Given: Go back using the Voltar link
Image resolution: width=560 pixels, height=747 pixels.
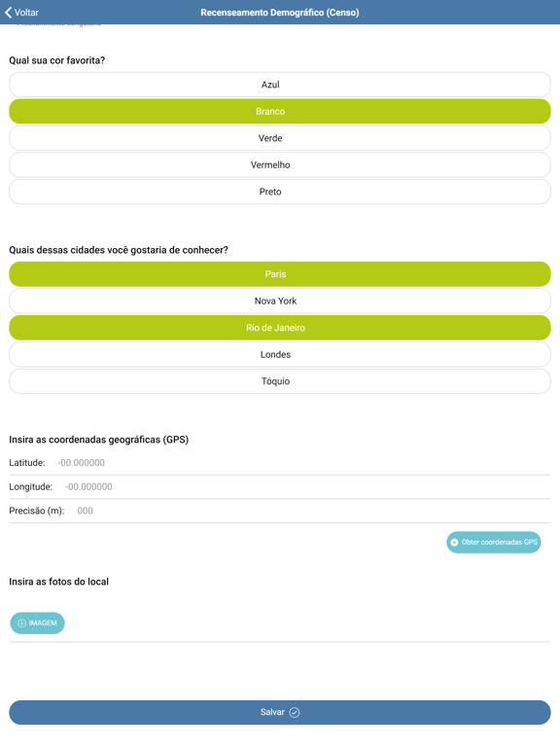Looking at the screenshot, I should coord(21,13).
